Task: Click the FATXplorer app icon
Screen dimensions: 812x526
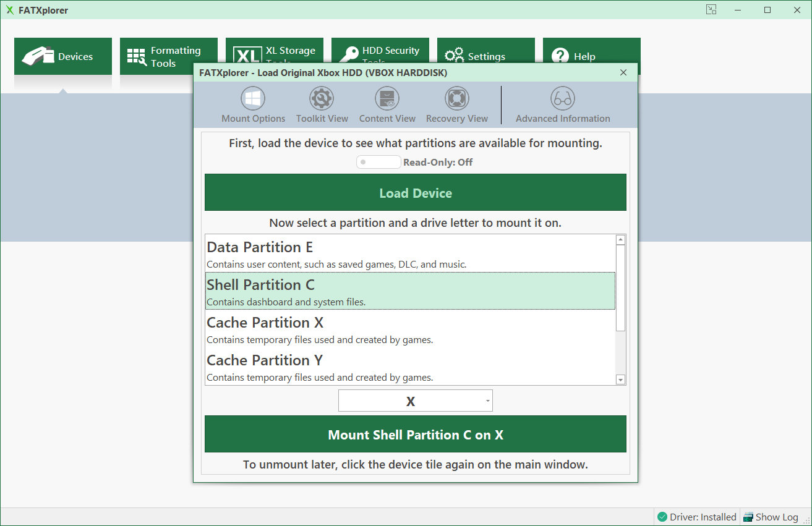Action: pyautogui.click(x=10, y=10)
